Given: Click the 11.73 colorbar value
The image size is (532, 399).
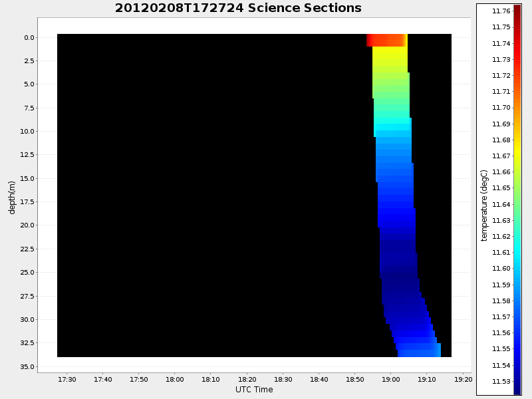Looking at the screenshot, I should click(x=501, y=59).
